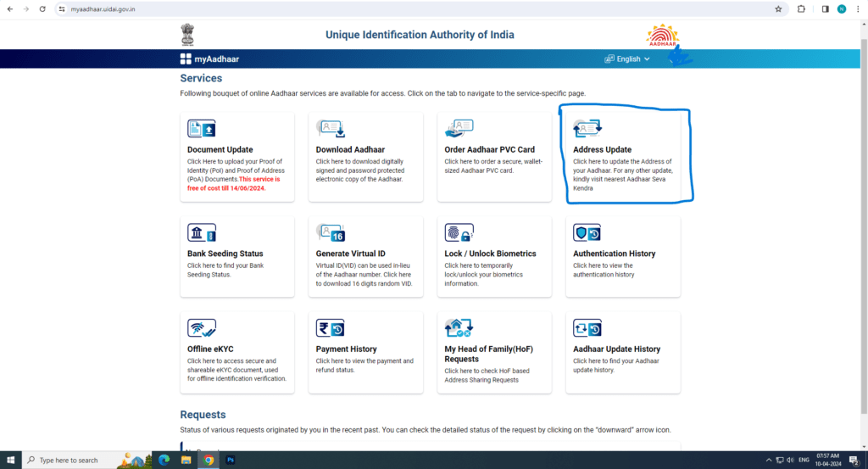868x469 pixels.
Task: Open Photoshop from the taskbar
Action: (x=231, y=460)
